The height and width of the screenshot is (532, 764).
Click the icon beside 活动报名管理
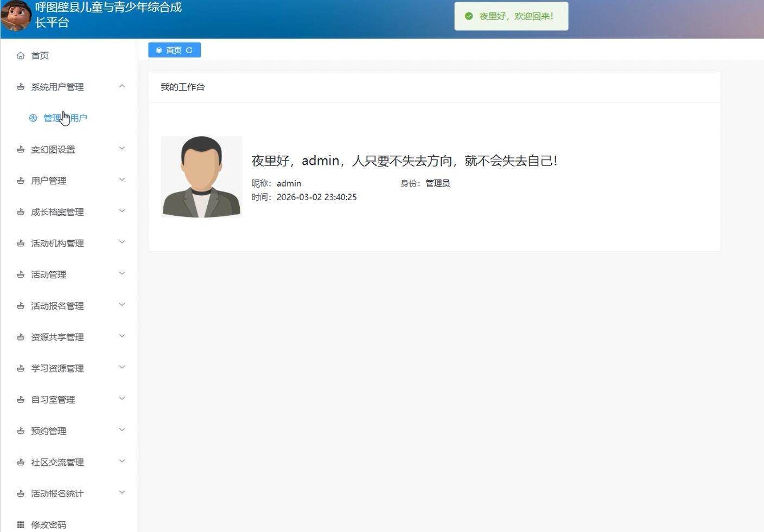21,306
